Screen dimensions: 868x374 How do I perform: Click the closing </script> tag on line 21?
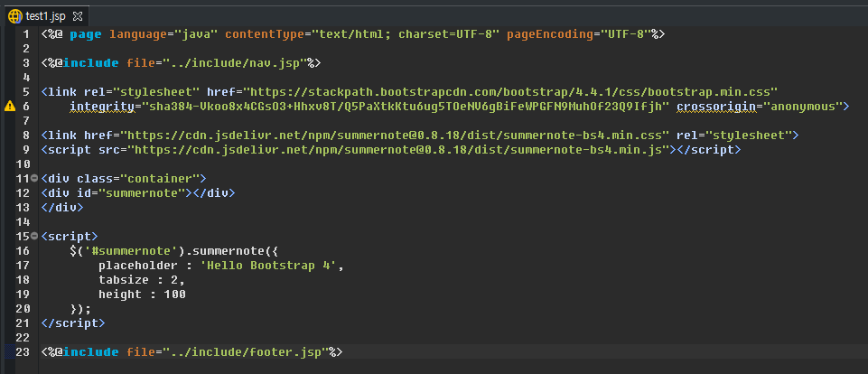(73, 323)
